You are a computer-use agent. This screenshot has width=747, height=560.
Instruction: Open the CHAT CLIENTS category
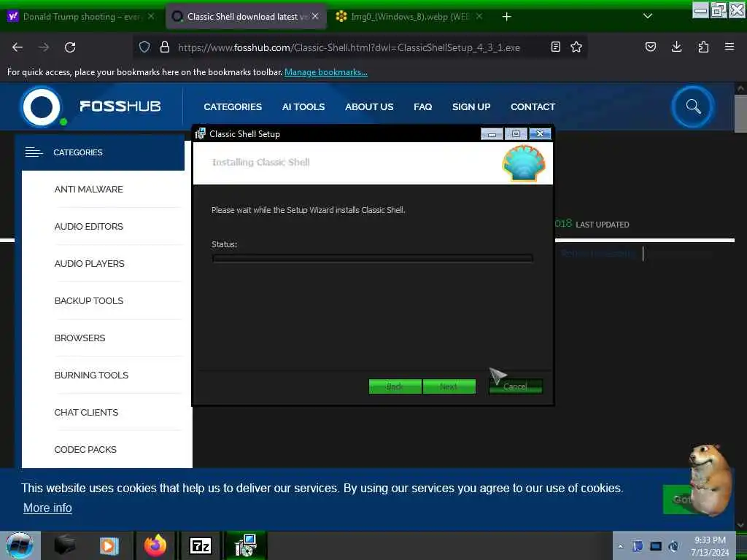(86, 412)
